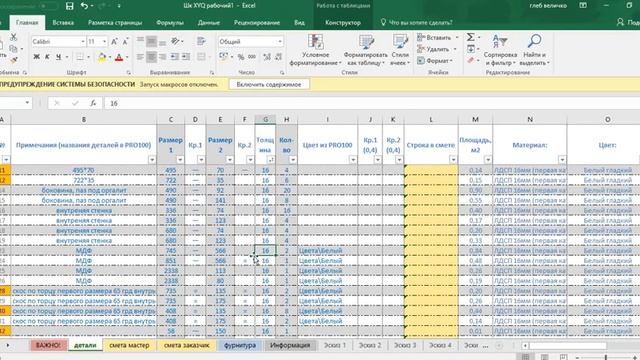
Task: Toggle bold (Ж) formatting
Action: click(36, 57)
